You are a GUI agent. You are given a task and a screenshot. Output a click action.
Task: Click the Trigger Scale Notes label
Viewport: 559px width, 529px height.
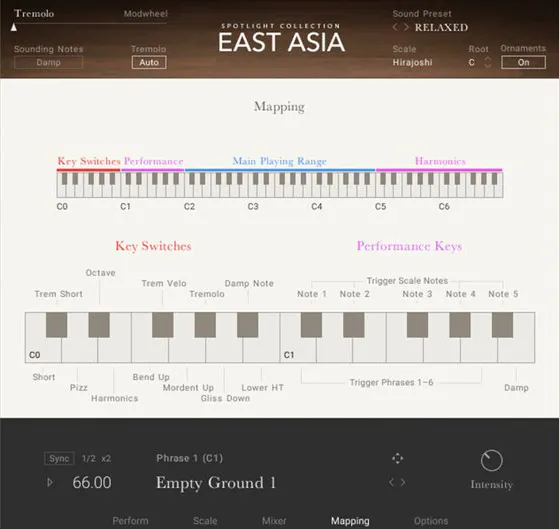407,281
